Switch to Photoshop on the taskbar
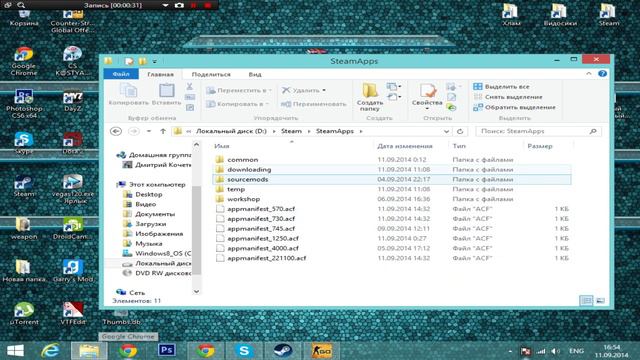640x360 pixels. pos(167,350)
